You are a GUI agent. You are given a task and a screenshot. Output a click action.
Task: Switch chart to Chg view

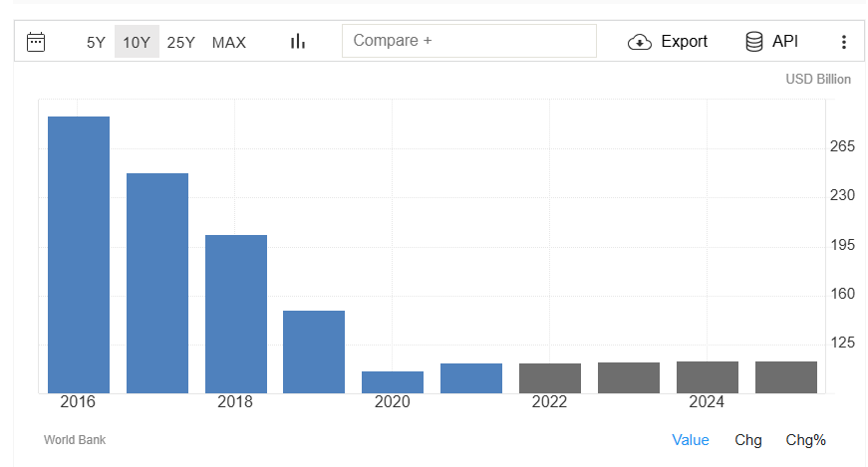(x=747, y=440)
